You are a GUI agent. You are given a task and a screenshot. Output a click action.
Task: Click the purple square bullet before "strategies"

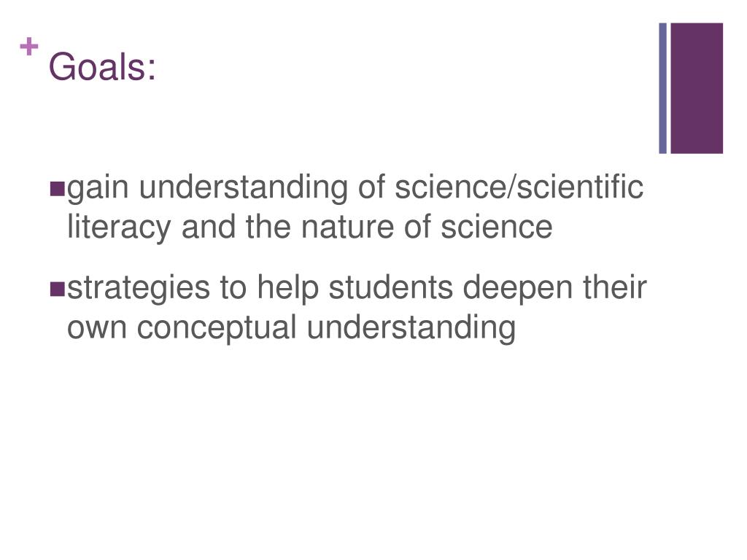coord(57,289)
